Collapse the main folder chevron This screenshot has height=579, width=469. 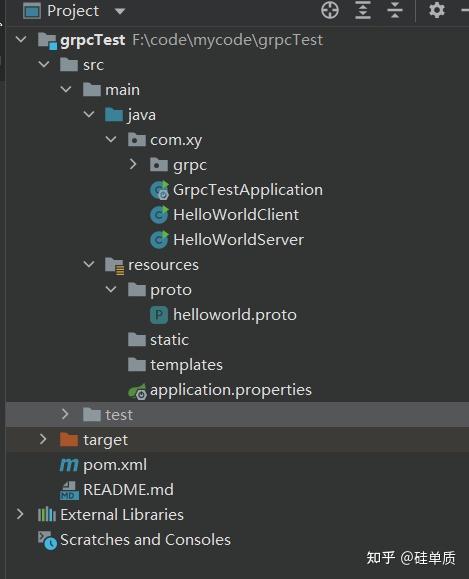(x=66, y=89)
